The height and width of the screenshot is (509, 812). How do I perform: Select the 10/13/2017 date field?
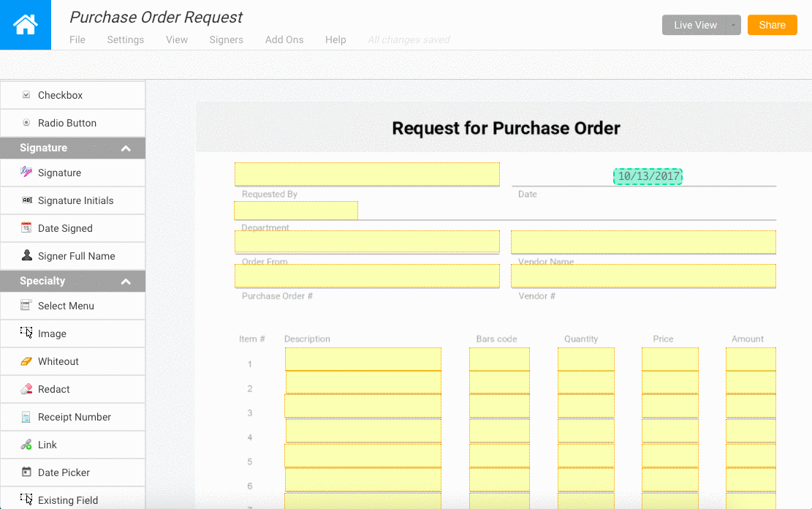(x=648, y=176)
